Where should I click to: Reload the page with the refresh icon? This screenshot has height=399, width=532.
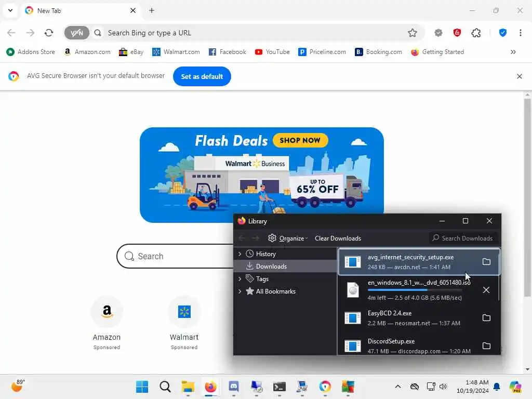pyautogui.click(x=49, y=33)
